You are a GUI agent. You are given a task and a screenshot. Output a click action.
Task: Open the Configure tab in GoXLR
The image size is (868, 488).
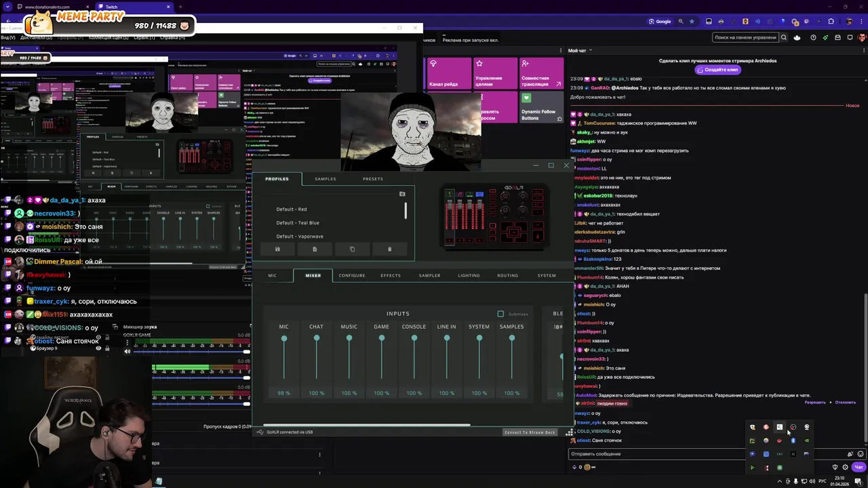point(352,275)
